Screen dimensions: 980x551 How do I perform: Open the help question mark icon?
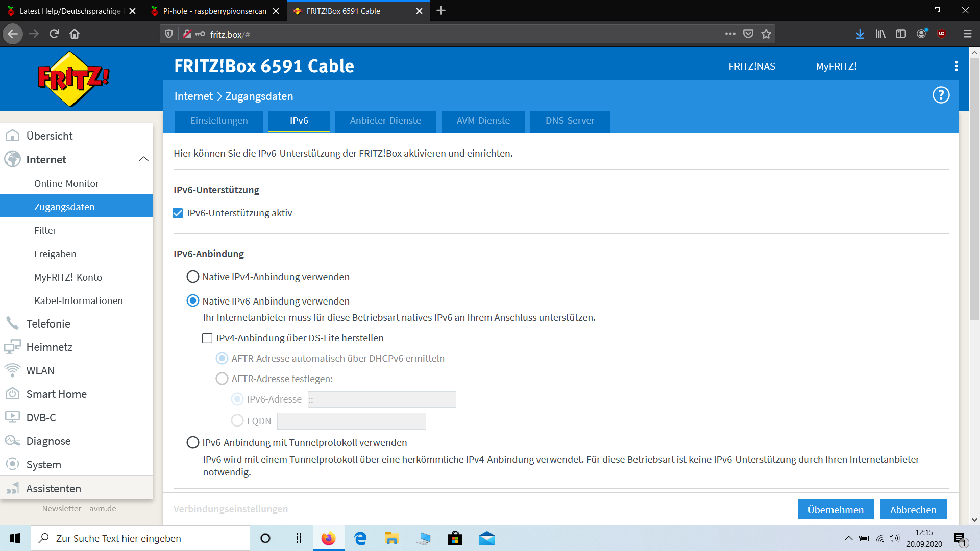(941, 95)
